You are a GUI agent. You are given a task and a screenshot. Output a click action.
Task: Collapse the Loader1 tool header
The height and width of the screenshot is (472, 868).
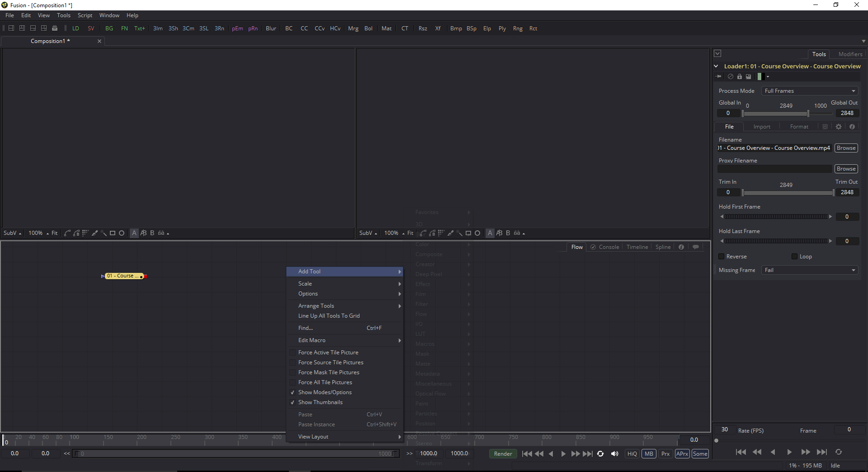tap(716, 66)
